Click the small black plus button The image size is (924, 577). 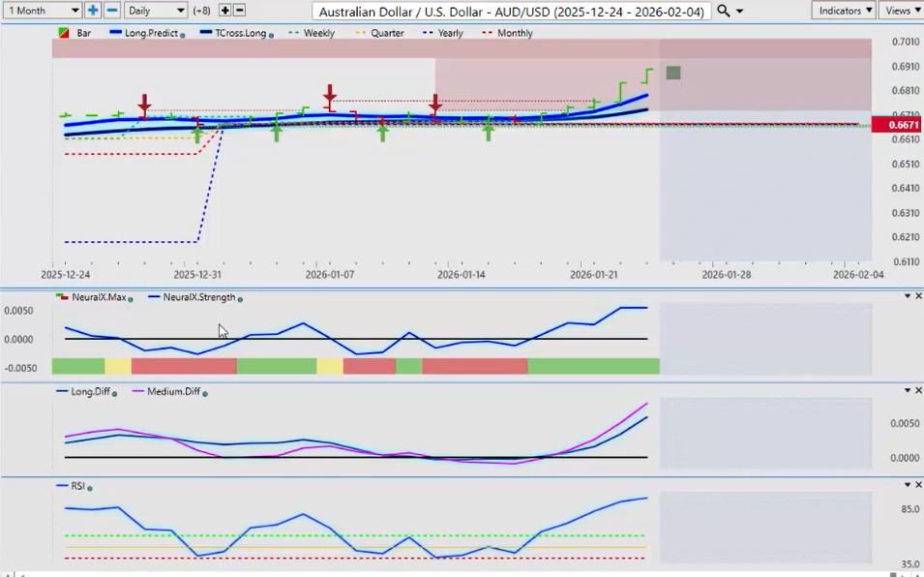tap(225, 10)
